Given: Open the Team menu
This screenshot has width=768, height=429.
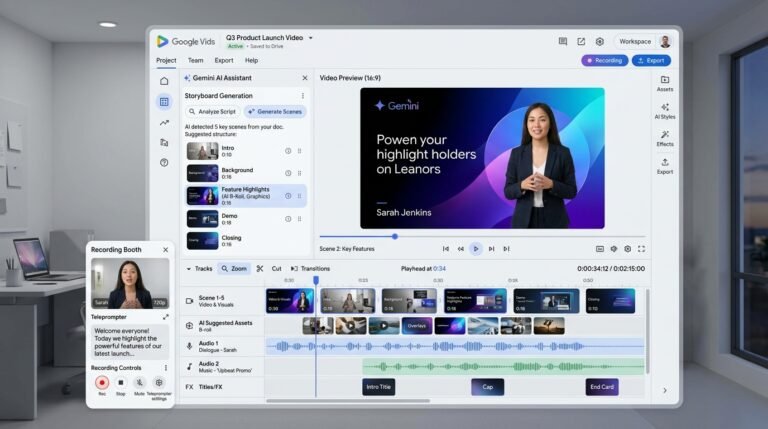Looking at the screenshot, I should [195, 60].
